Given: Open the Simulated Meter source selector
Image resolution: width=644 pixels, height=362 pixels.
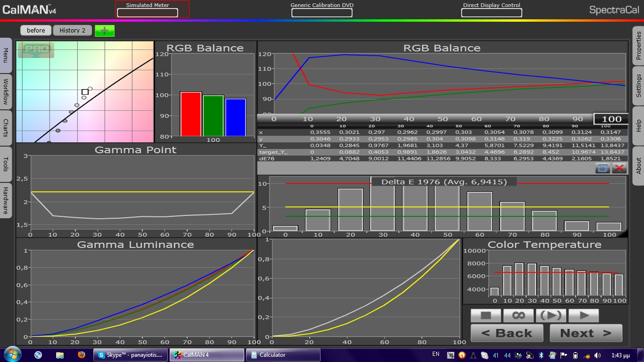Looking at the screenshot, I should tap(148, 13).
